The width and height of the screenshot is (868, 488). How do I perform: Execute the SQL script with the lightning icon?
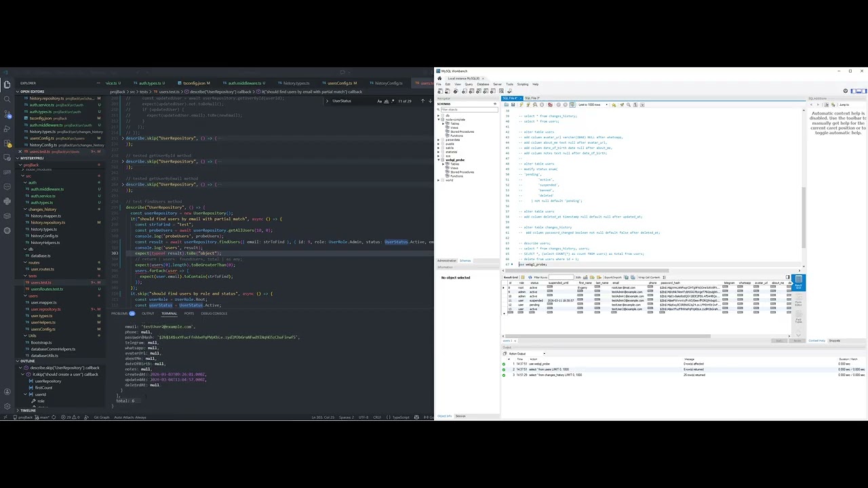click(521, 104)
